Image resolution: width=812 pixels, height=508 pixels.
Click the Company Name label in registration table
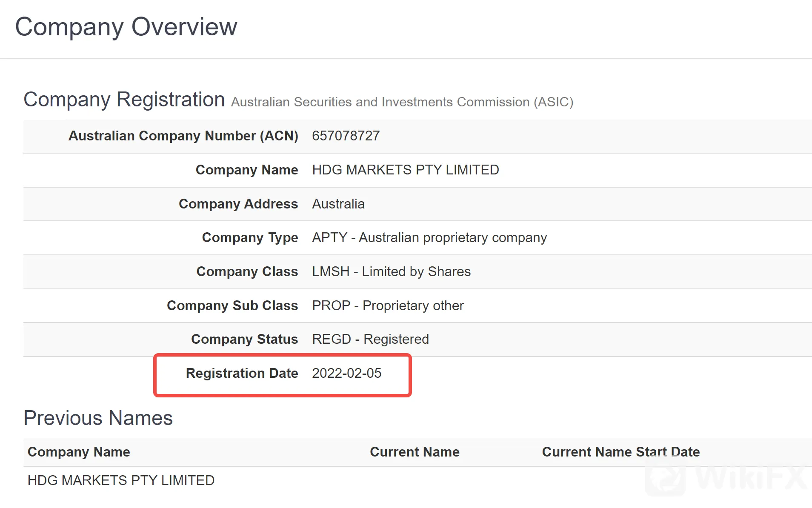click(x=247, y=170)
